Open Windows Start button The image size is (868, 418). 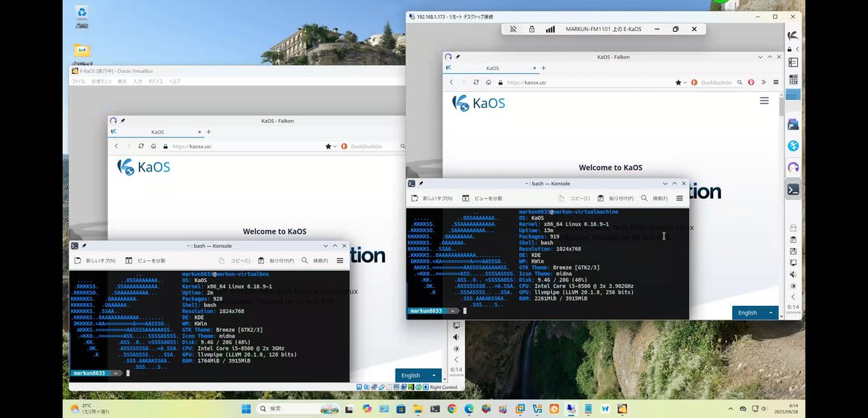pos(246,409)
